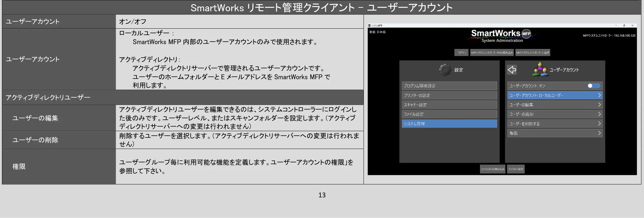Click the back arrow beside ユーザーアカウント
Screen dimensions: 644x218
click(512, 70)
